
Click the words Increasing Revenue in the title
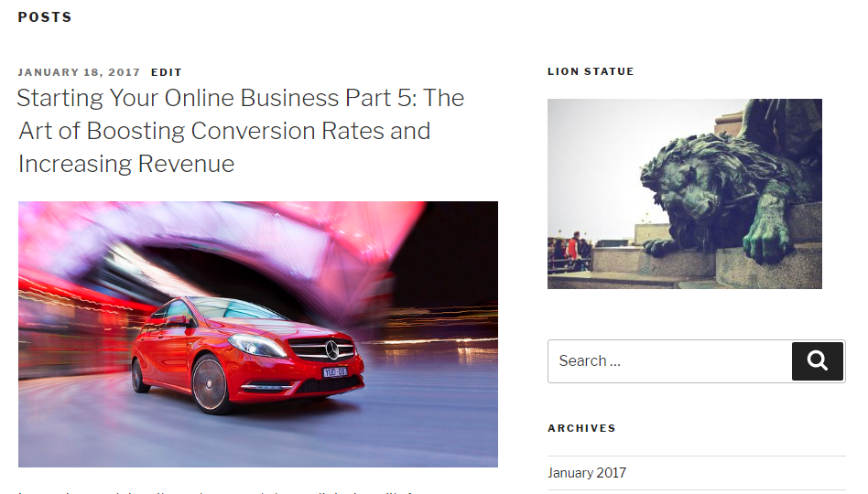tap(126, 164)
